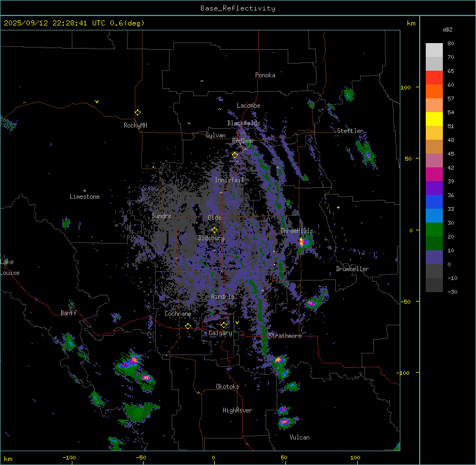Click the yellow diamond marker south of RedDeer
The height and width of the screenshot is (465, 476).
click(x=235, y=155)
